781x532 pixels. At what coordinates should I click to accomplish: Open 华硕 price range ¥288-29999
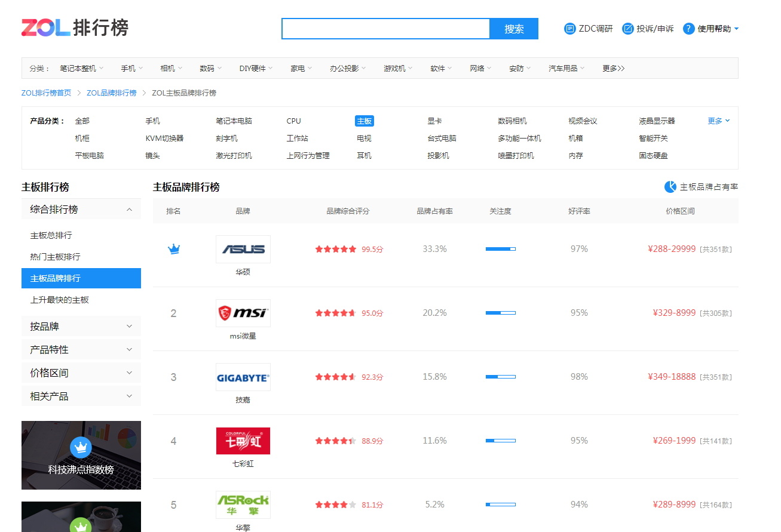coord(672,249)
